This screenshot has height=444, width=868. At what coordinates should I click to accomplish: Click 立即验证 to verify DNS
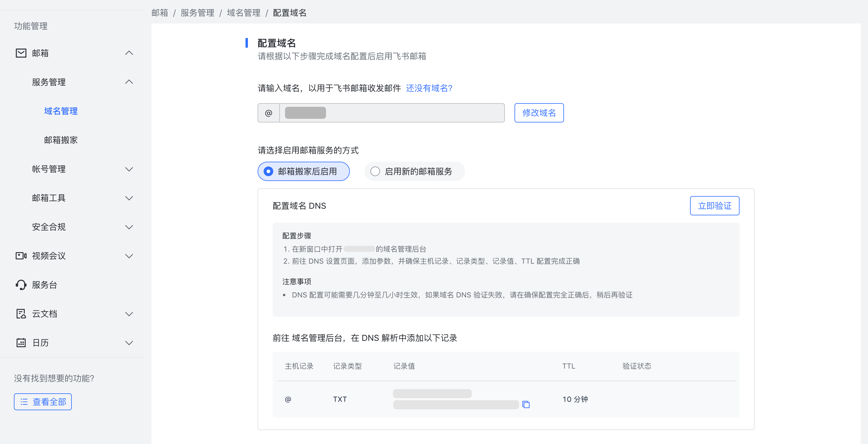[x=715, y=205]
